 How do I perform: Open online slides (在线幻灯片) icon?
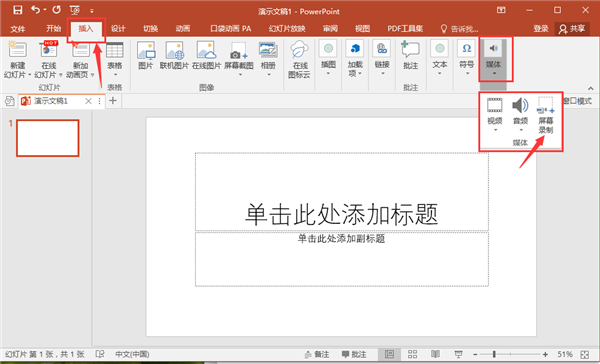coord(48,50)
